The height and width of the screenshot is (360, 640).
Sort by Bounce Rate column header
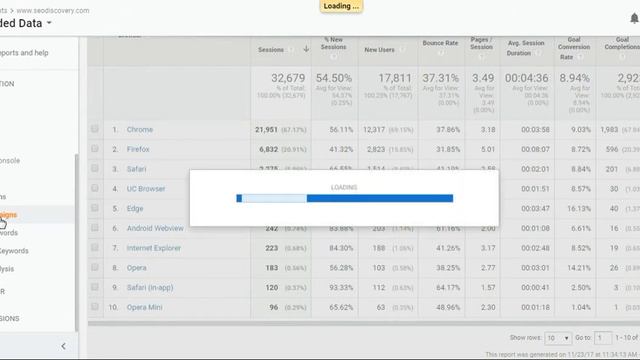pos(440,43)
